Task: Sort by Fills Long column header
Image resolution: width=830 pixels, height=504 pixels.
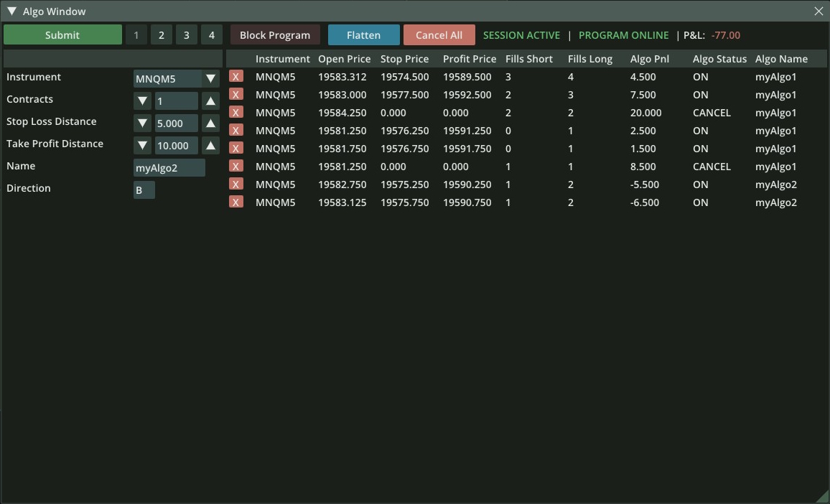Action: coord(590,59)
